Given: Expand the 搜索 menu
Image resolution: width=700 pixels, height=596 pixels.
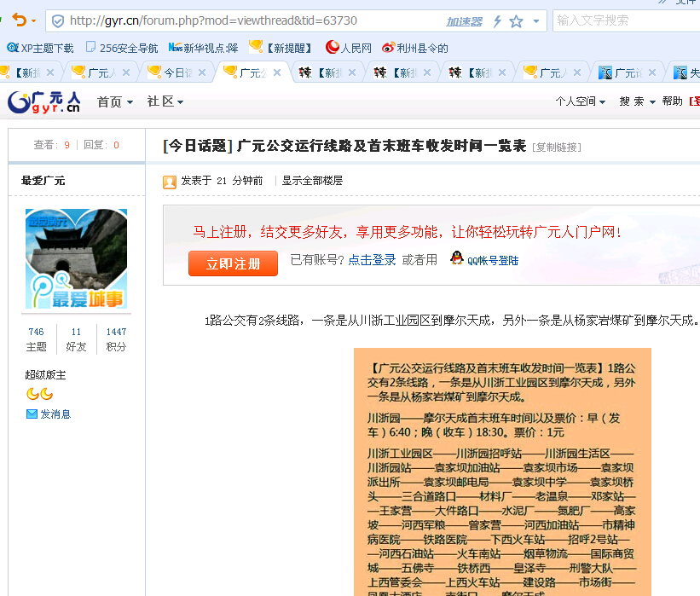Looking at the screenshot, I should tap(637, 101).
